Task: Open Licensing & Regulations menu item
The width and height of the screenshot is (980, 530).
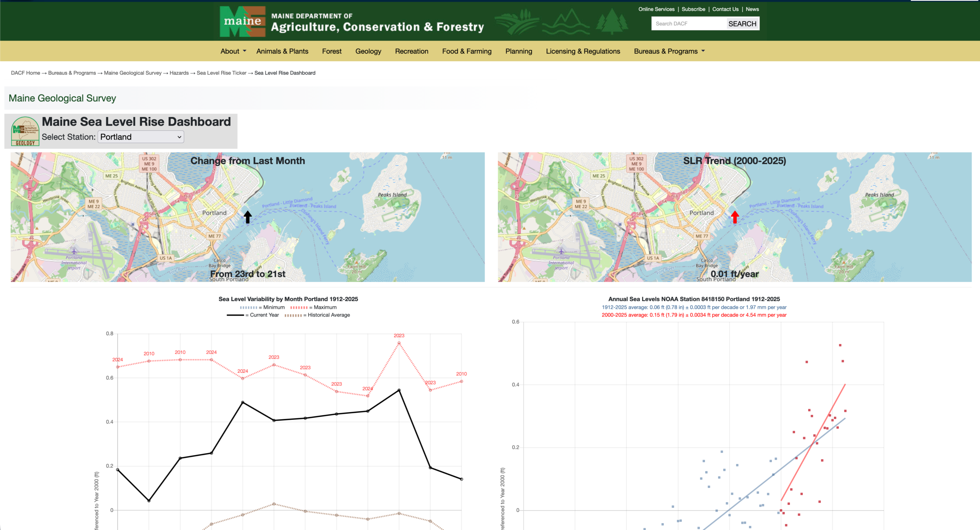Action: 583,51
